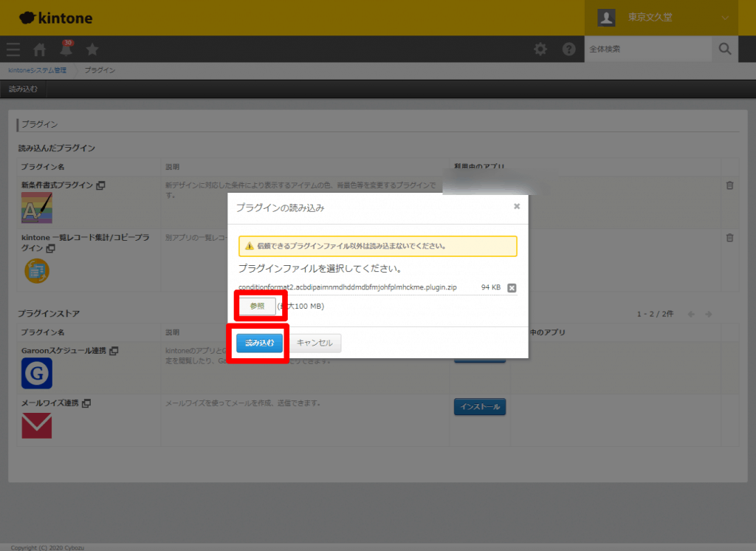Close the プラグインの読み込み dialog
Image resolution: width=756 pixels, height=551 pixels.
pyautogui.click(x=517, y=207)
